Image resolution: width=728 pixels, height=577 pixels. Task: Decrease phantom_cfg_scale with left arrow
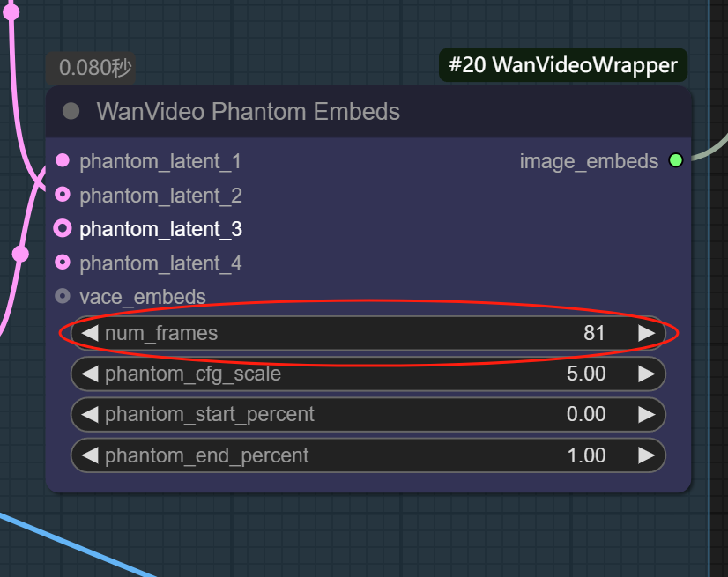[x=89, y=374]
